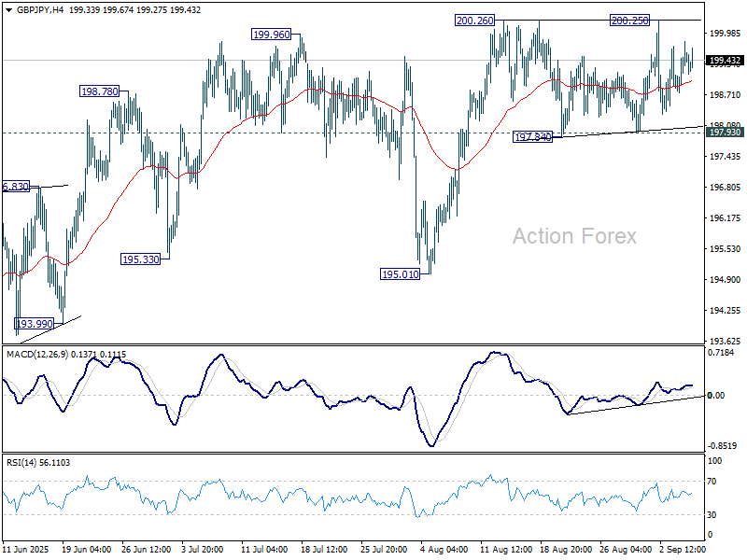Click the 198.780 price label
Viewport: 747px width, 560px height.
coord(99,92)
